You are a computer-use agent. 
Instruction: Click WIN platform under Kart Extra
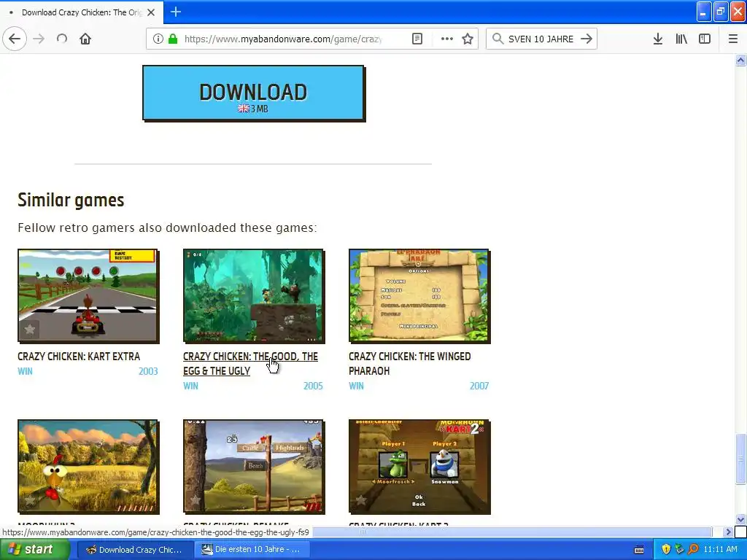(26, 371)
